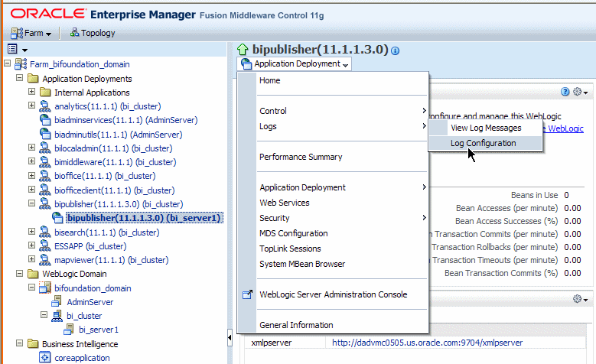Click the mapviewer(11.1.1) cluster icon
The height and width of the screenshot is (364, 596).
[45, 259]
